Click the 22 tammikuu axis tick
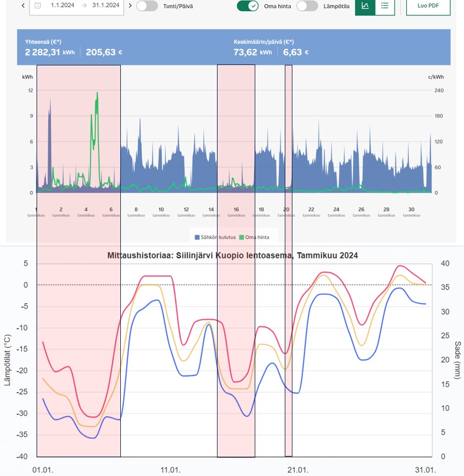The width and height of the screenshot is (464, 476). 311,212
